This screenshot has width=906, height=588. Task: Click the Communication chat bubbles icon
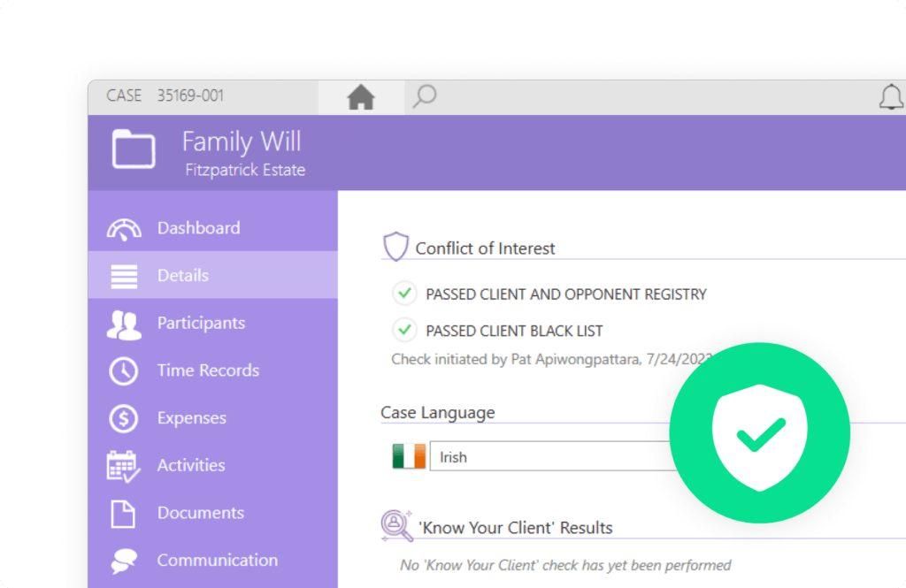click(x=124, y=561)
